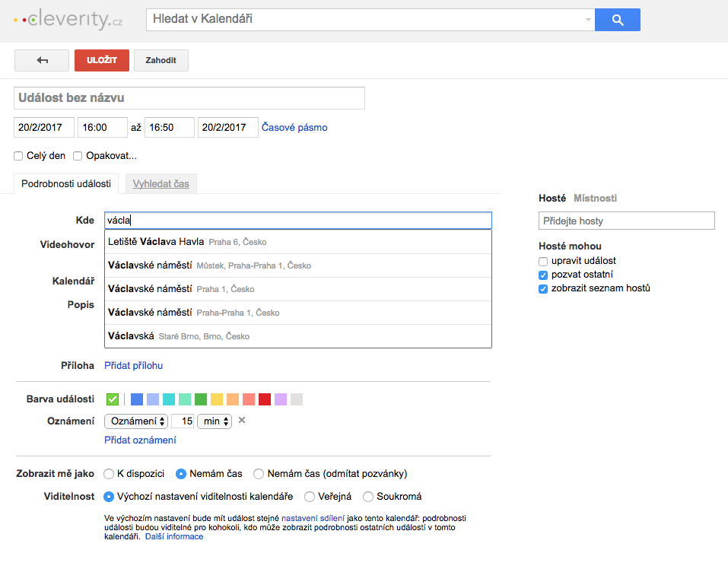Set visibility to Soukromá

pyautogui.click(x=368, y=497)
